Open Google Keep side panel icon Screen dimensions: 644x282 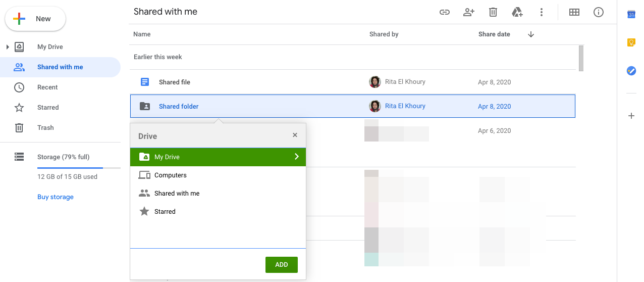(631, 42)
